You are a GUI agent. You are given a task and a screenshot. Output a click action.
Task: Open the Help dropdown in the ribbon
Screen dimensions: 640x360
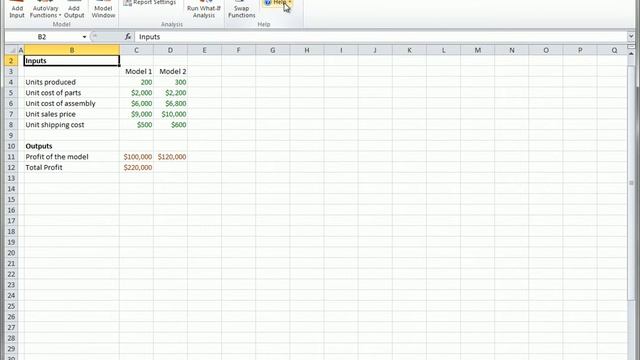point(278,2)
